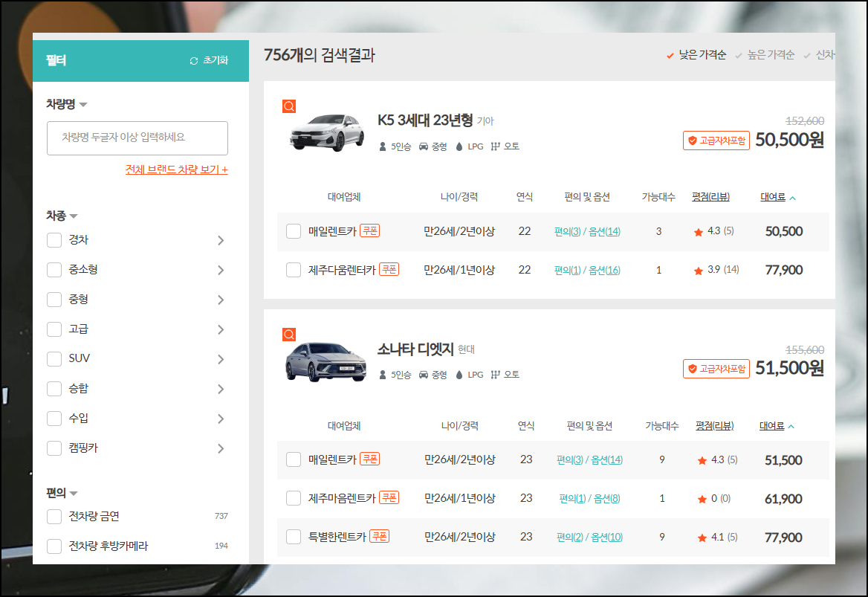Expand the 승합 row chevron

pos(221,390)
